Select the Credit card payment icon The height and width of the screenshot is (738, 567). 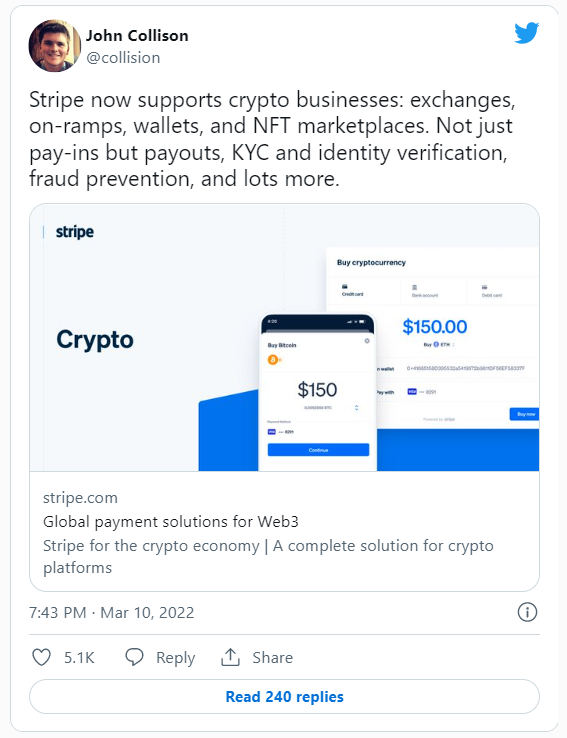(x=345, y=287)
